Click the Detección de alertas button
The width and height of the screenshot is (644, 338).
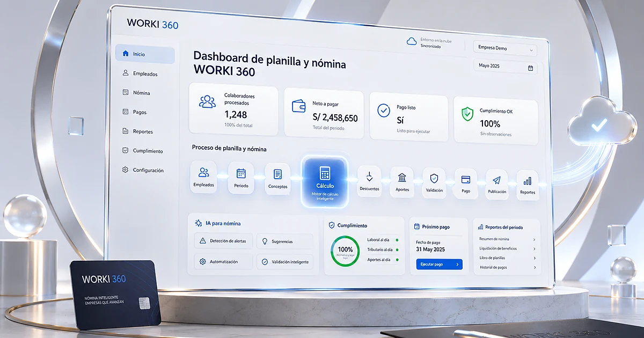[223, 241]
